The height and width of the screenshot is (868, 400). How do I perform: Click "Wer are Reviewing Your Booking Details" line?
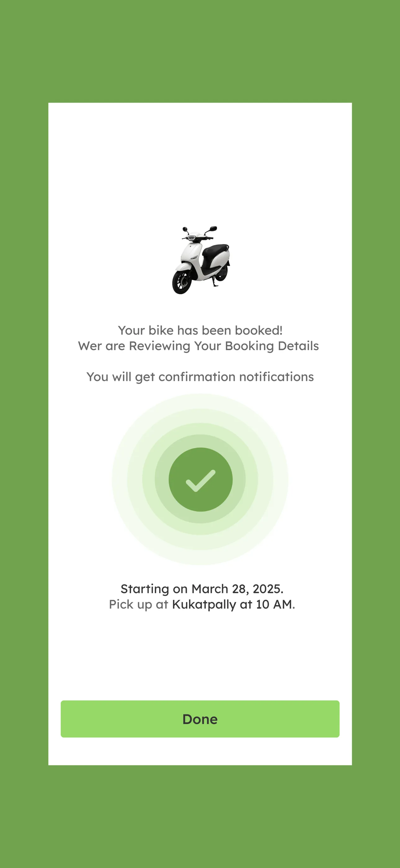pos(198,346)
